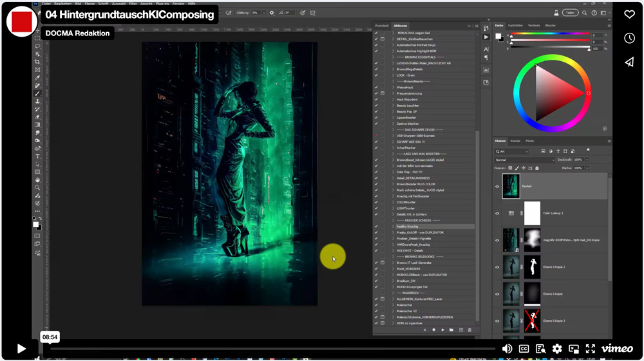Enter fullscreen mode in video player
The image size is (644, 361).
591,349
